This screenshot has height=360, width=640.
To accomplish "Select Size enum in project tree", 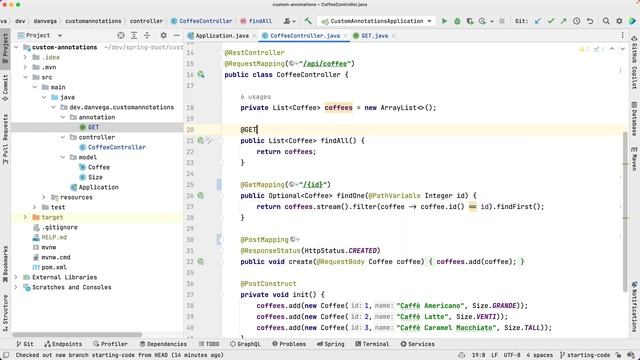I will (x=95, y=177).
